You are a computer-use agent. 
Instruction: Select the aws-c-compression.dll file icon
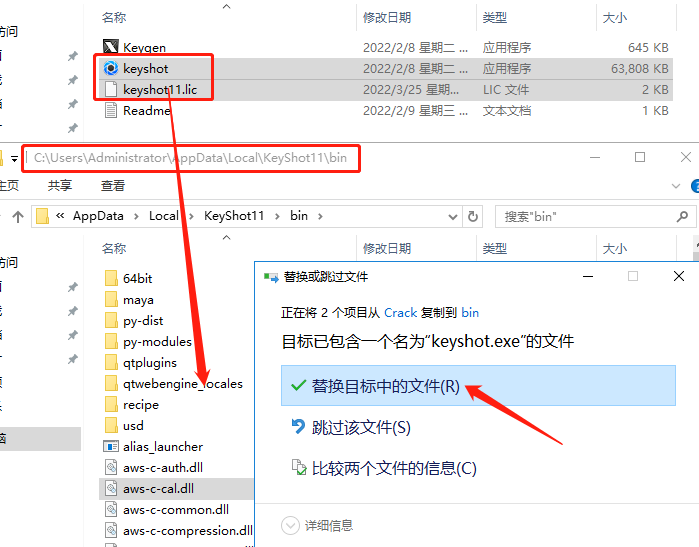pyautogui.click(x=111, y=530)
